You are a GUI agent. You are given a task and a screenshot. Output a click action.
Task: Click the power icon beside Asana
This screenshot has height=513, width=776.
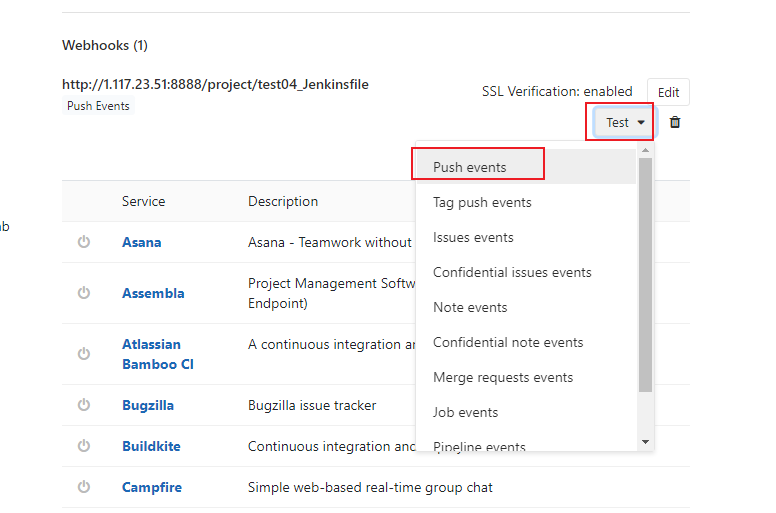click(84, 242)
